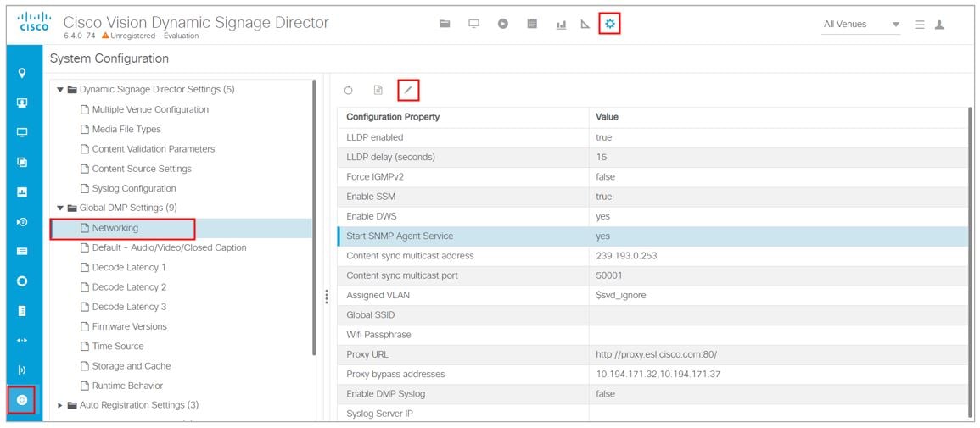Click the user profile icon
The height and width of the screenshot is (428, 980).
pyautogui.click(x=938, y=25)
